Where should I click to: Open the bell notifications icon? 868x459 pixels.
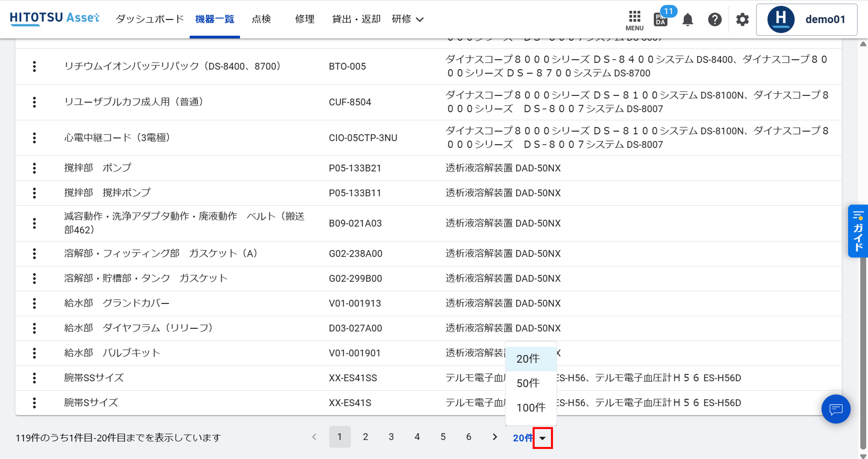[x=687, y=20]
